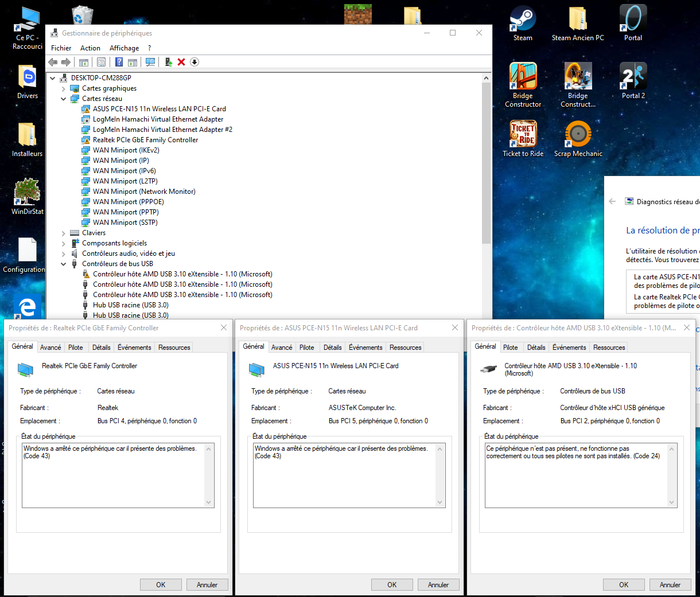Close the AMD USB controller properties dialog
Screen dimensions: 700x597
(687, 327)
